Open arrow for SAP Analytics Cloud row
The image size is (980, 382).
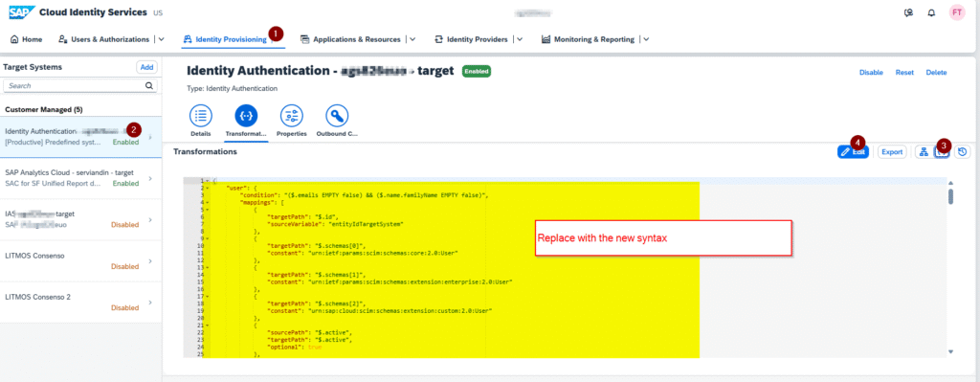click(150, 178)
